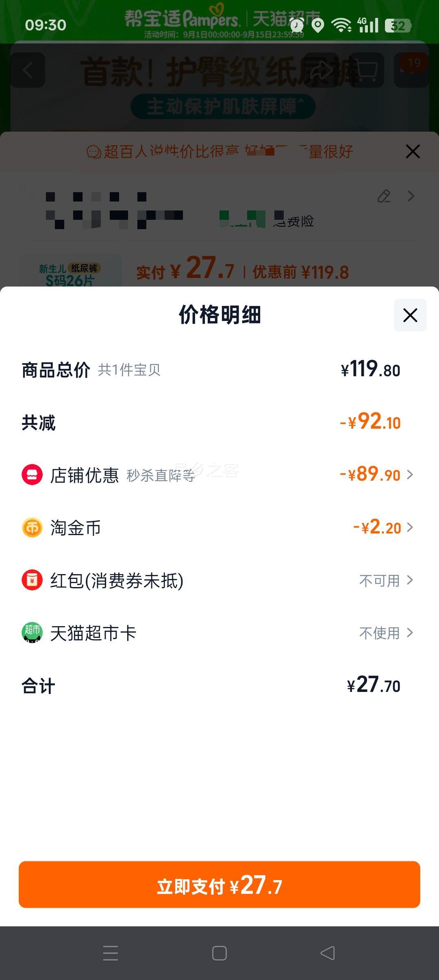Tap the 新生儿纸尿裤 S码26片 product thumbnail

tap(70, 271)
